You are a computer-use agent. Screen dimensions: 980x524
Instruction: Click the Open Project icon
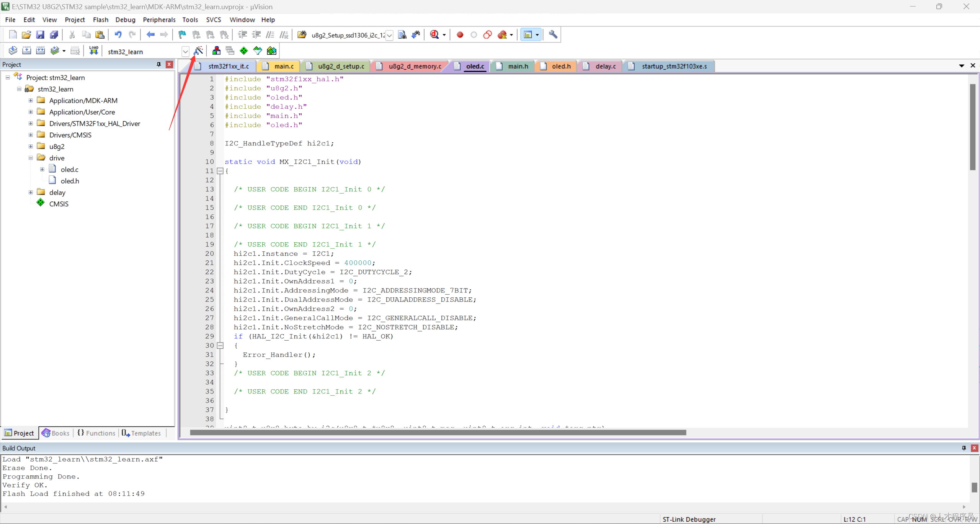26,34
